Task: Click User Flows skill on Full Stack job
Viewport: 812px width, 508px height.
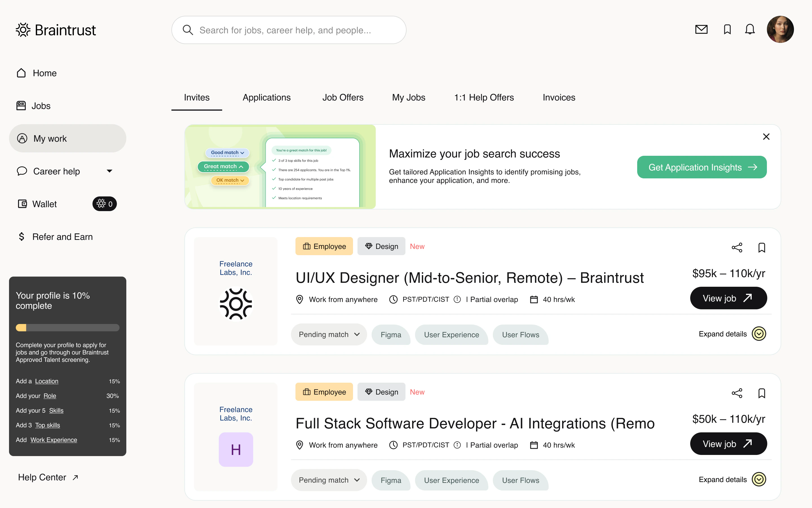Action: click(x=520, y=480)
